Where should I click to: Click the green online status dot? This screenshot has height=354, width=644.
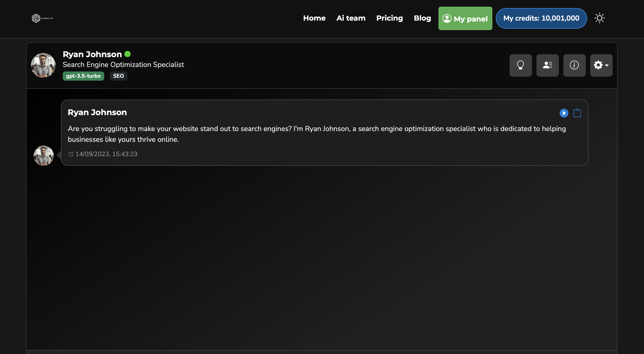128,54
